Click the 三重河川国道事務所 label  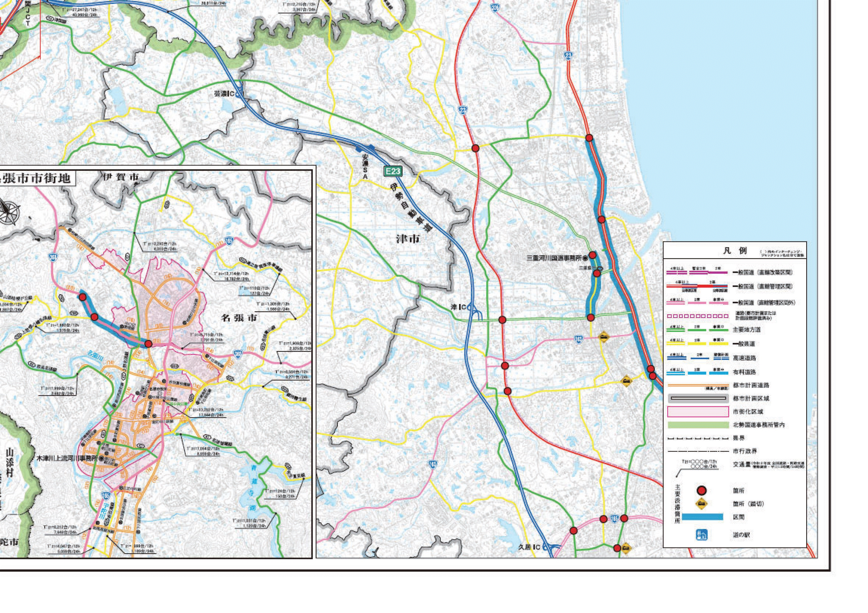tap(555, 258)
